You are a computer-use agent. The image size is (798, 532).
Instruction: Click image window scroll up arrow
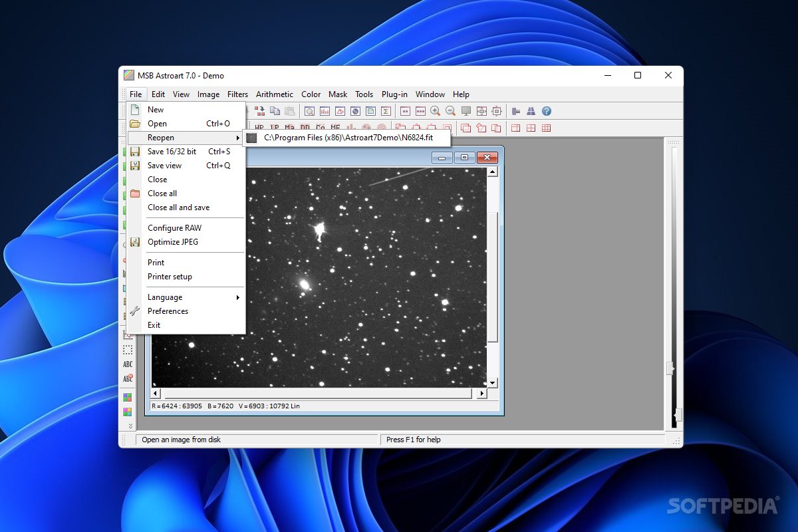point(493,172)
